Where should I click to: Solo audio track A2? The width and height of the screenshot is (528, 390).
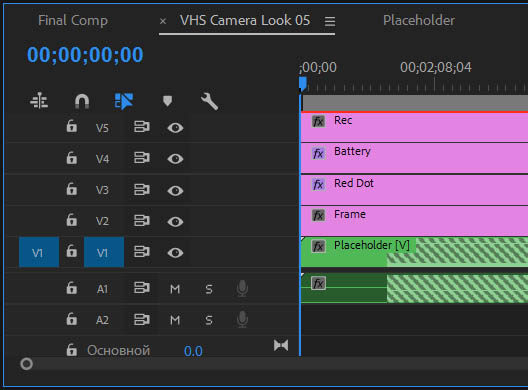pyautogui.click(x=209, y=320)
